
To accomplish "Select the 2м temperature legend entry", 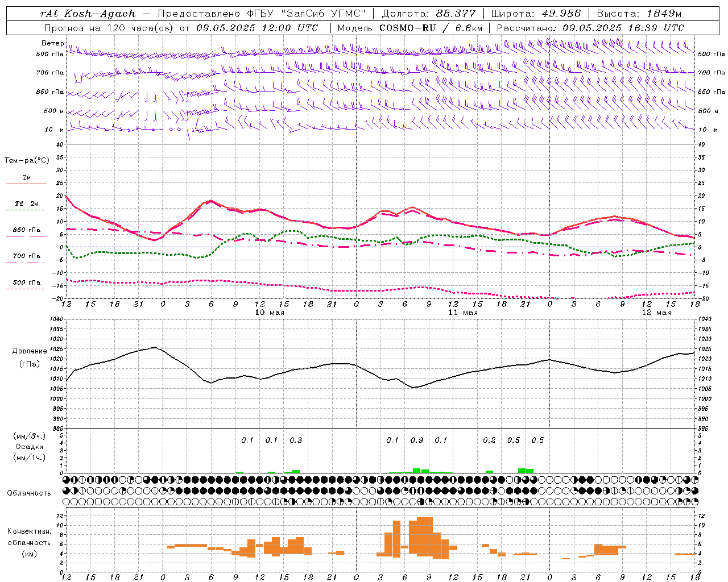I will (x=26, y=178).
